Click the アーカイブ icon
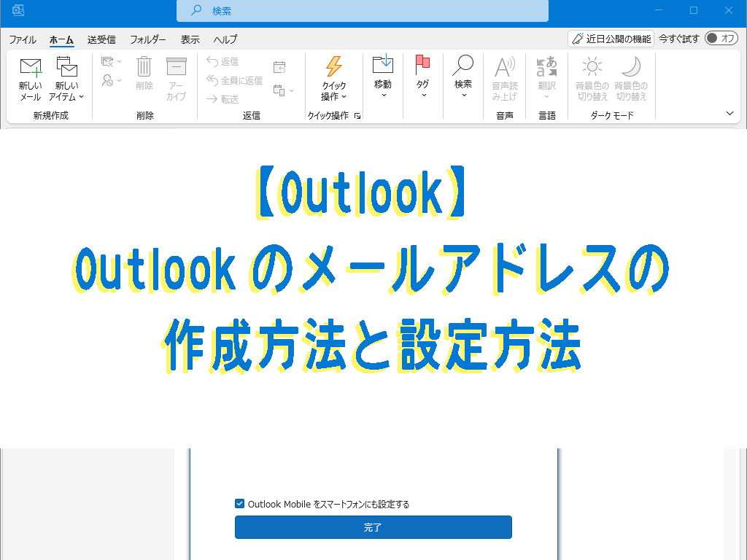747x560 pixels. [176, 79]
